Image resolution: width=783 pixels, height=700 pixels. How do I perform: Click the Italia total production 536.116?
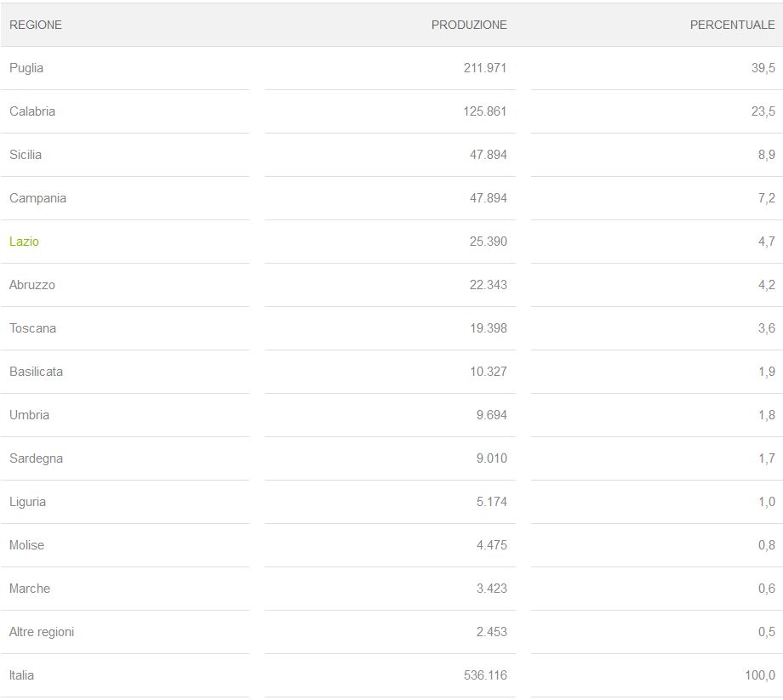[485, 675]
